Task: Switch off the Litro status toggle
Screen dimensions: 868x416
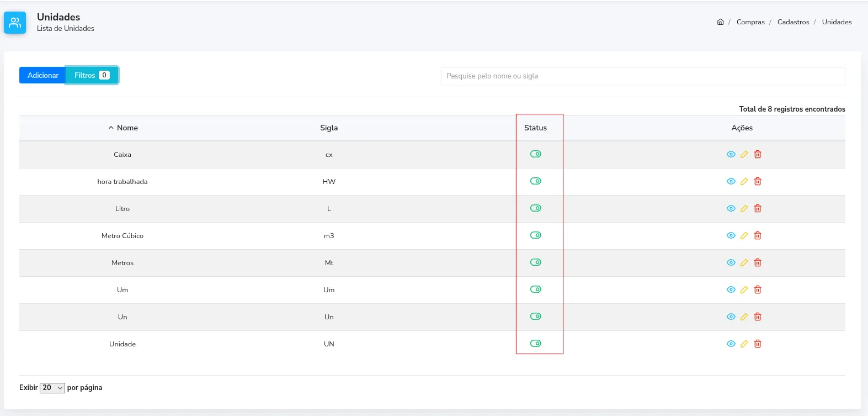Action: 536,208
